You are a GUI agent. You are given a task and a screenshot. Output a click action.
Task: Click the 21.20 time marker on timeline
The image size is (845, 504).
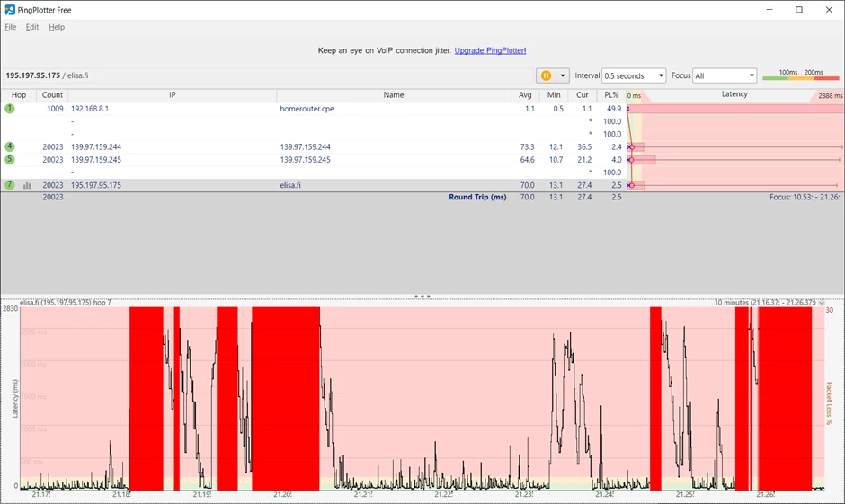tap(282, 494)
